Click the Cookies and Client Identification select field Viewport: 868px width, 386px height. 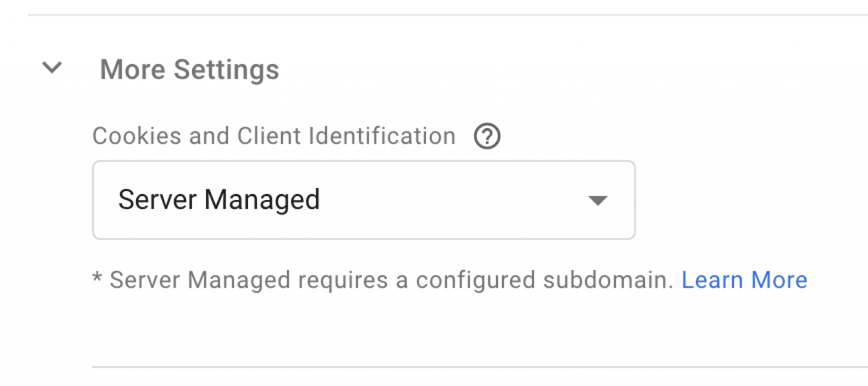(363, 200)
